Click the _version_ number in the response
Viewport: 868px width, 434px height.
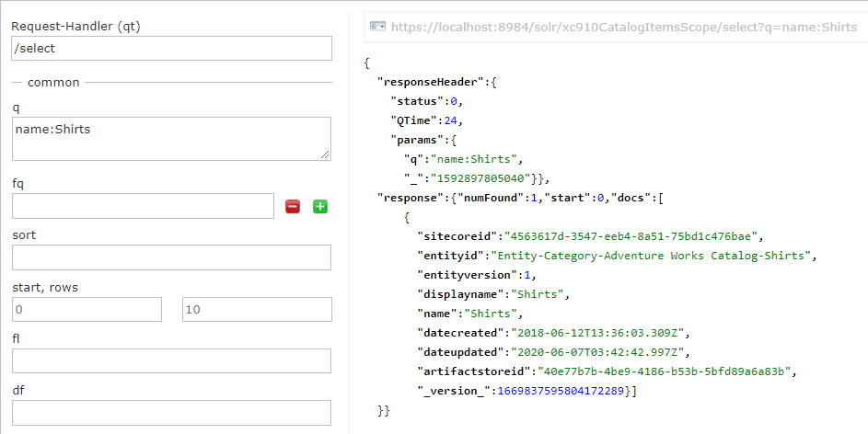click(x=561, y=391)
